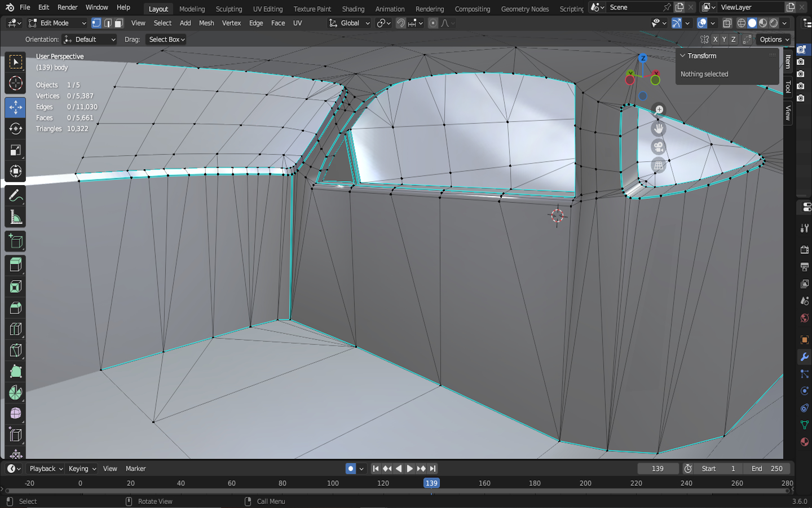The image size is (812, 508).
Task: Click the current frame field showing 139
Action: pyautogui.click(x=657, y=468)
